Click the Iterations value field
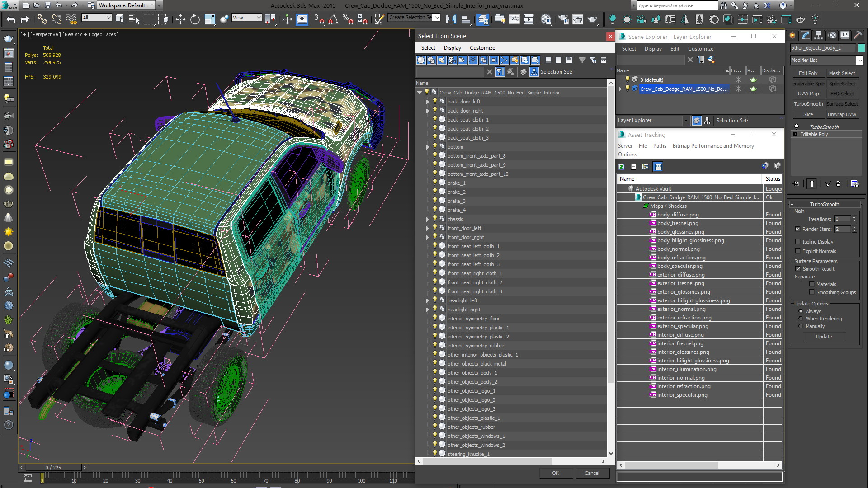Viewport: 868px width, 488px height. click(x=842, y=219)
